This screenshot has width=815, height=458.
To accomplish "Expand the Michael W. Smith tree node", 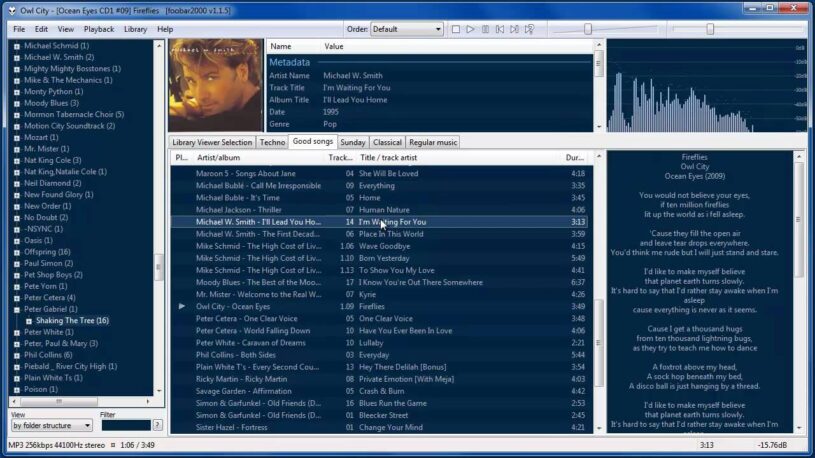I will 17,58.
